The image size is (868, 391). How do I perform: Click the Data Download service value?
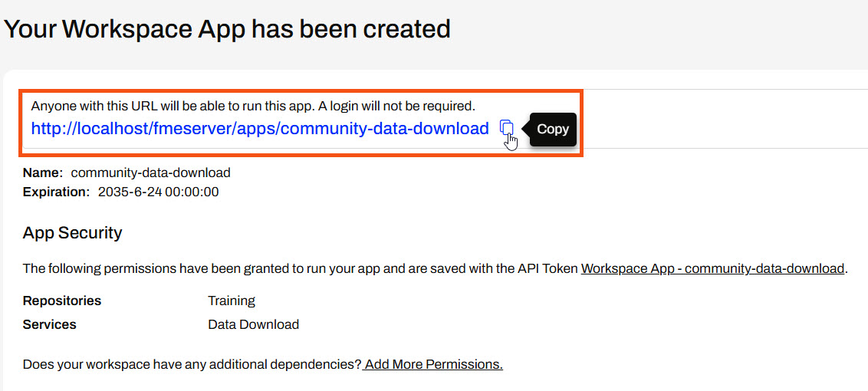click(x=253, y=324)
